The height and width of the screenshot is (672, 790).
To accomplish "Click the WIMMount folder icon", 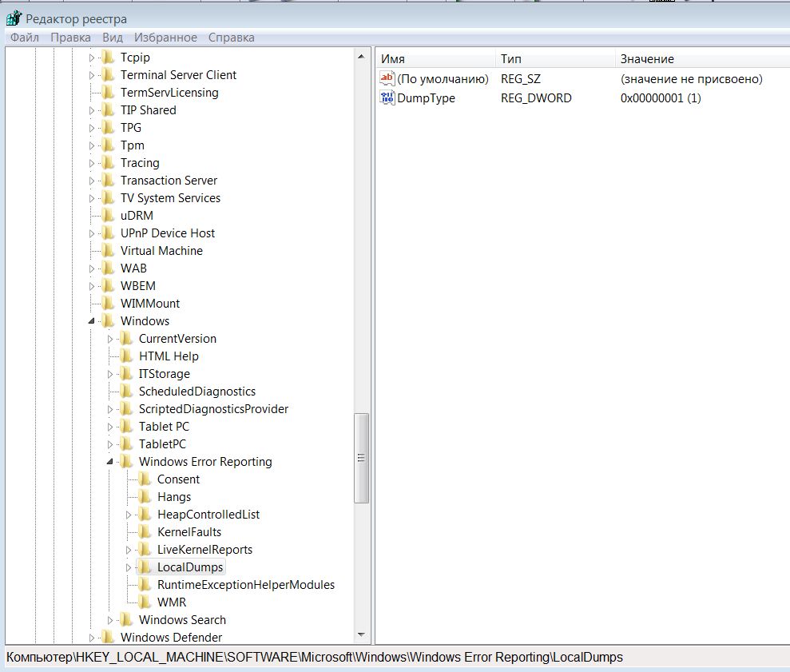I will click(108, 304).
